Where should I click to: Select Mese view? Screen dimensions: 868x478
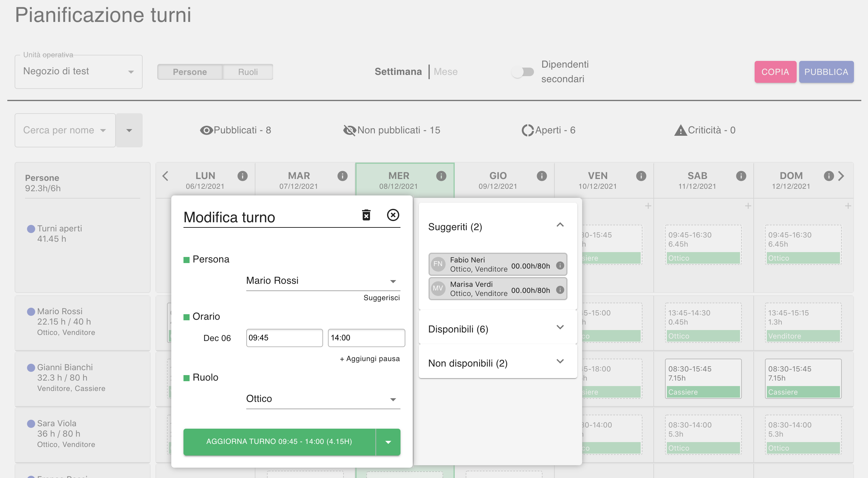point(446,72)
